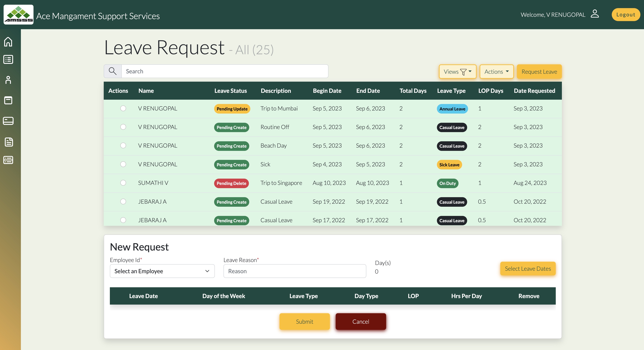Open the document icon in sidebar
Screen dimensions: 644x350
click(9, 142)
